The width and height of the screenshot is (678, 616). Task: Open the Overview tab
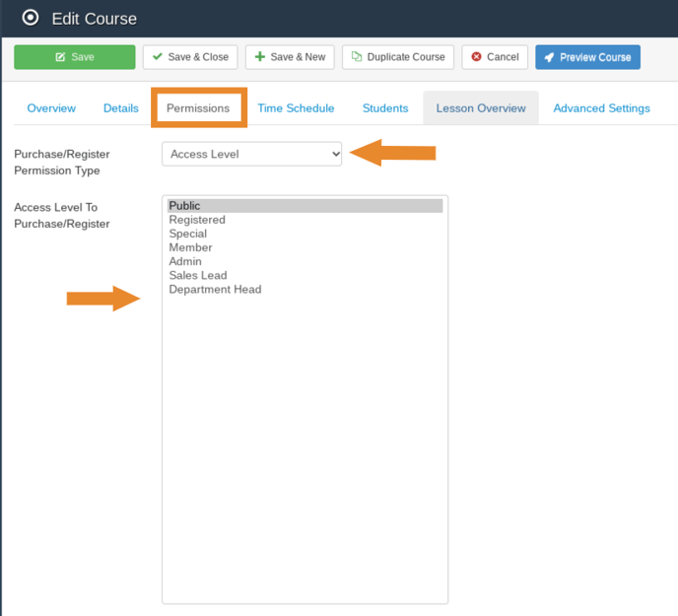(x=51, y=108)
